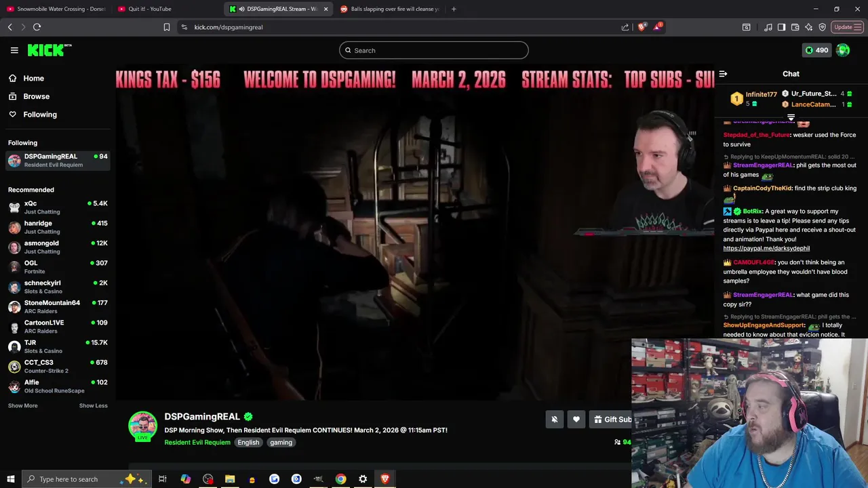
Task: Open File Explorer from taskbar
Action: coord(230,479)
